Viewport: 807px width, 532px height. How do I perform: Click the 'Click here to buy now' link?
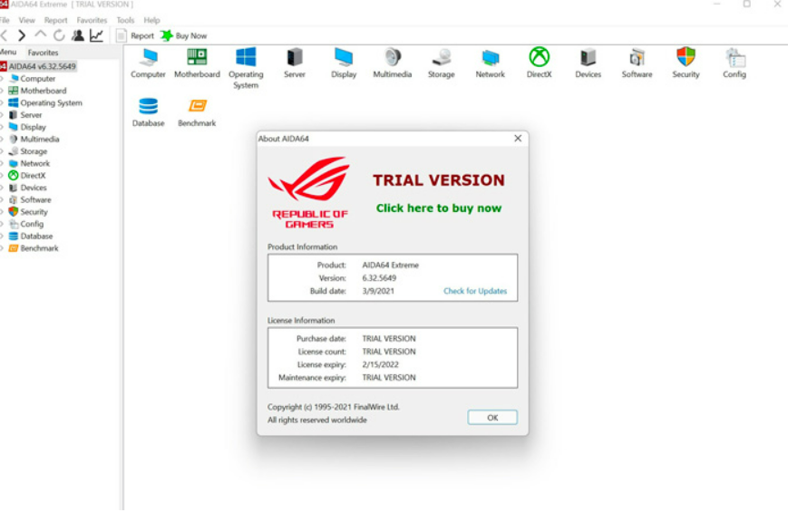click(x=439, y=208)
